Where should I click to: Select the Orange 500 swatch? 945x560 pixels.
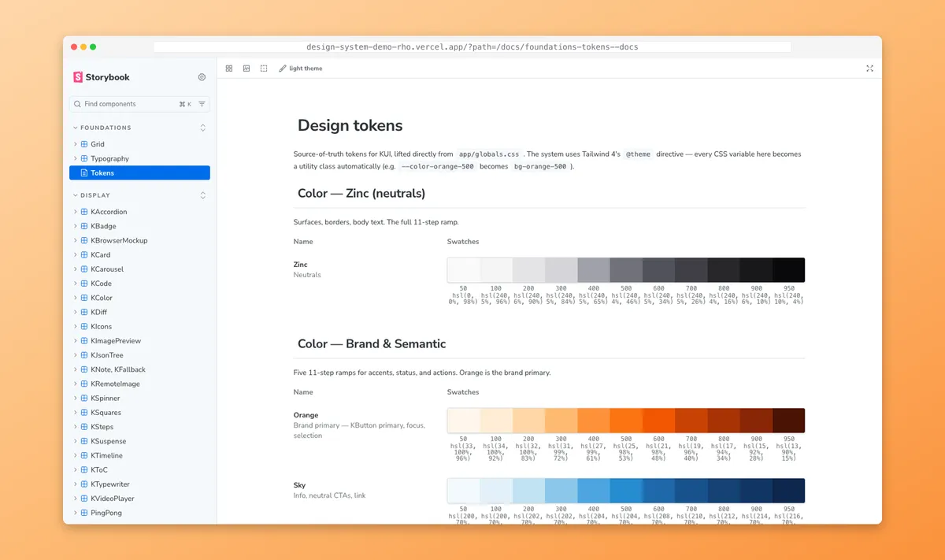point(626,421)
